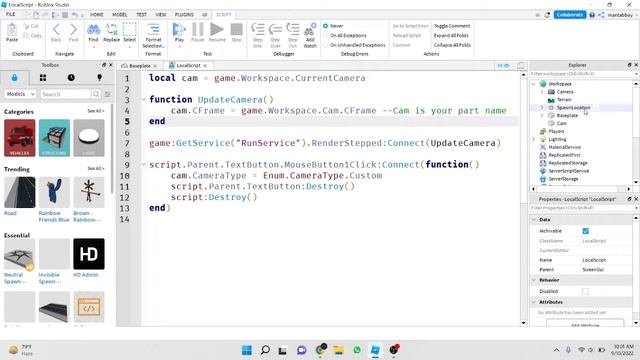Screen dimensions: 640x360
Task: Open taskbar Search magnifier
Action: tap(265, 350)
